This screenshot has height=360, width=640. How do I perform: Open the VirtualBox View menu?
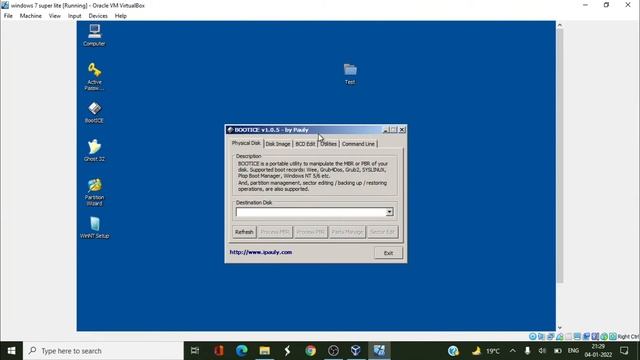pyautogui.click(x=55, y=16)
